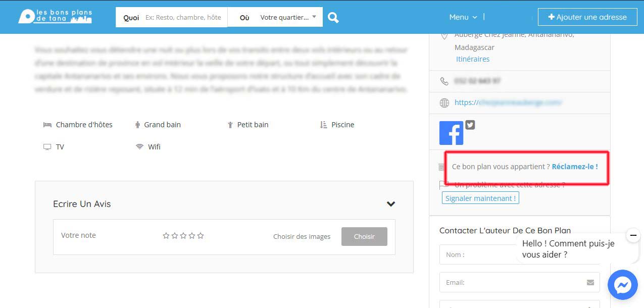
Task: Click the phone icon
Action: tap(444, 81)
